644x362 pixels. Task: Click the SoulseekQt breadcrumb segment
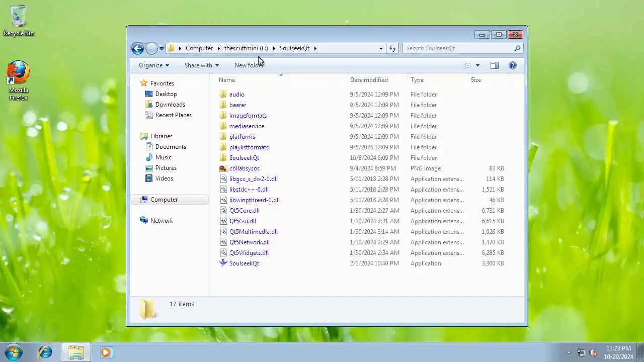295,48
